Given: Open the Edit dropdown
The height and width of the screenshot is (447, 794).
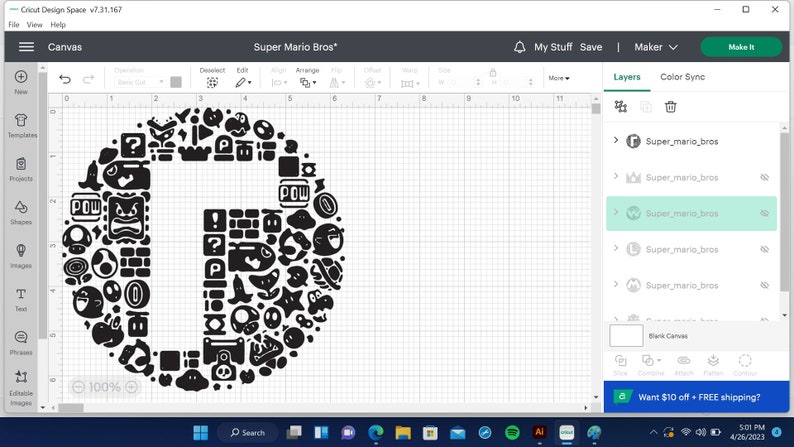Looking at the screenshot, I should pyautogui.click(x=243, y=83).
